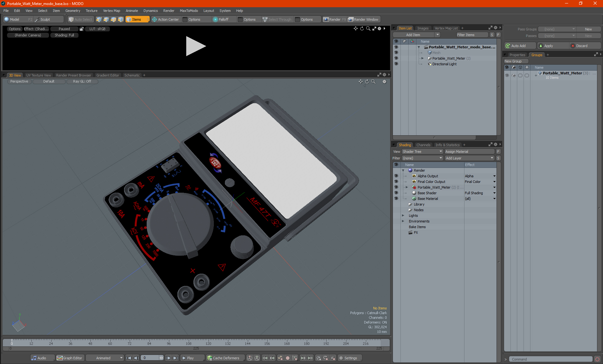This screenshot has width=603, height=364.
Task: Switch to Images tab
Action: (x=423, y=28)
